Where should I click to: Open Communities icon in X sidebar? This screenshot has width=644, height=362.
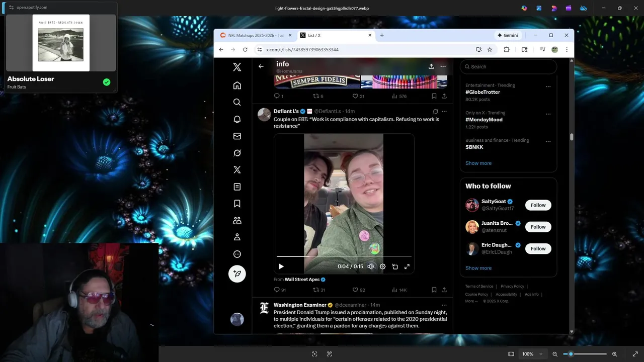[237, 220]
